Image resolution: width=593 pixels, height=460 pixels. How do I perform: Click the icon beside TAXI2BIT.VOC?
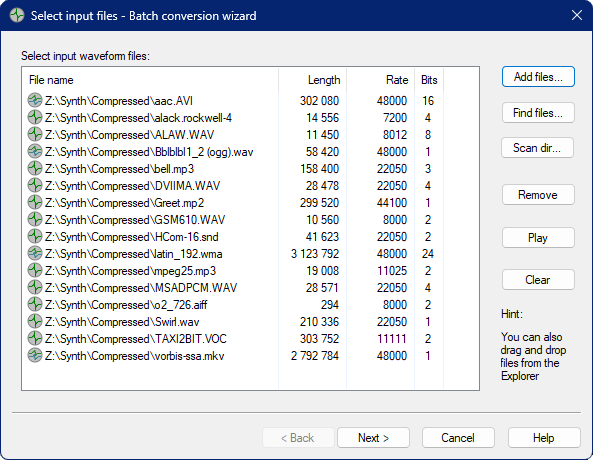(35, 339)
